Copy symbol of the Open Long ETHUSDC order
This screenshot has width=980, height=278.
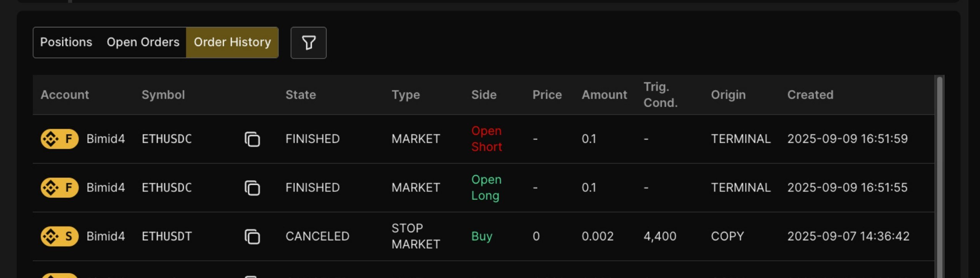(x=252, y=188)
